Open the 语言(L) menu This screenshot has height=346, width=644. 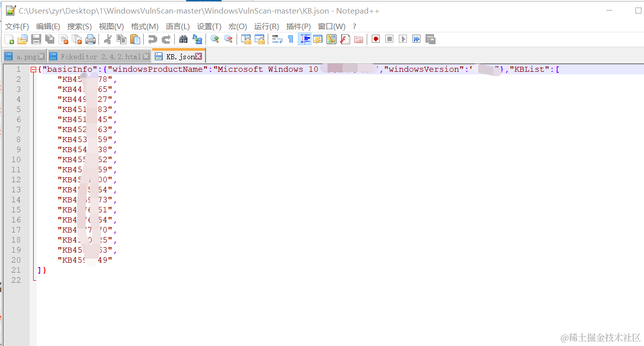(178, 27)
